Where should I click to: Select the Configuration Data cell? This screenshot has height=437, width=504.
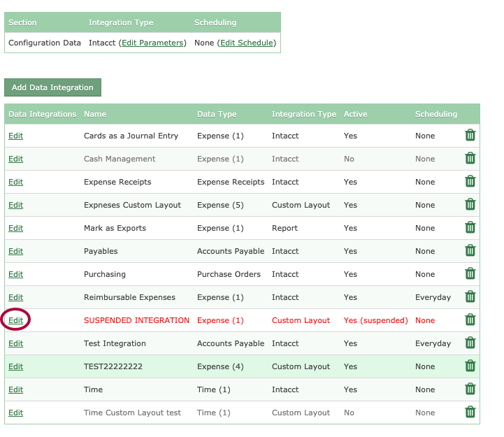[45, 43]
